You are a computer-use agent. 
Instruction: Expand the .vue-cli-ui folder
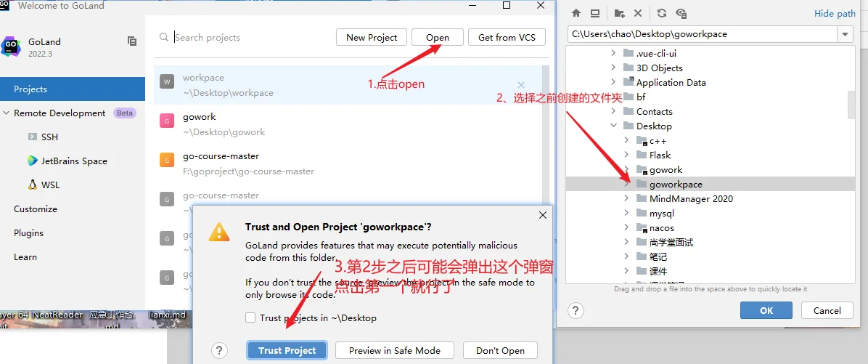pyautogui.click(x=613, y=53)
